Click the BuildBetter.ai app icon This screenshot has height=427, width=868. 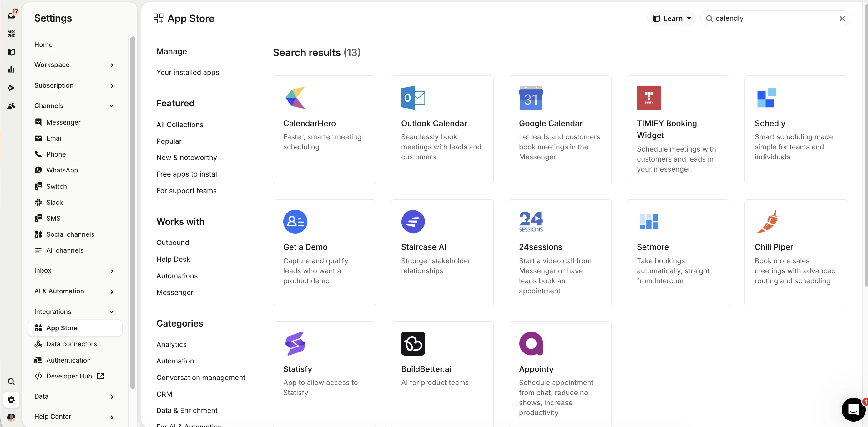point(413,343)
